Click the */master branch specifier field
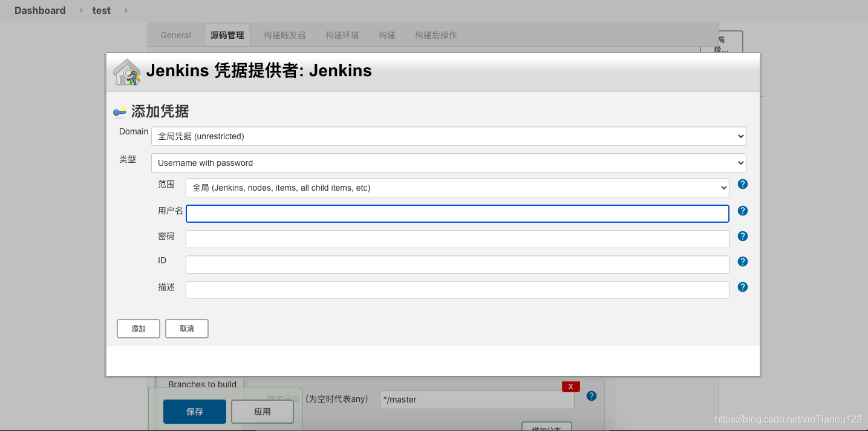Image resolution: width=868 pixels, height=431 pixels. pos(477,400)
